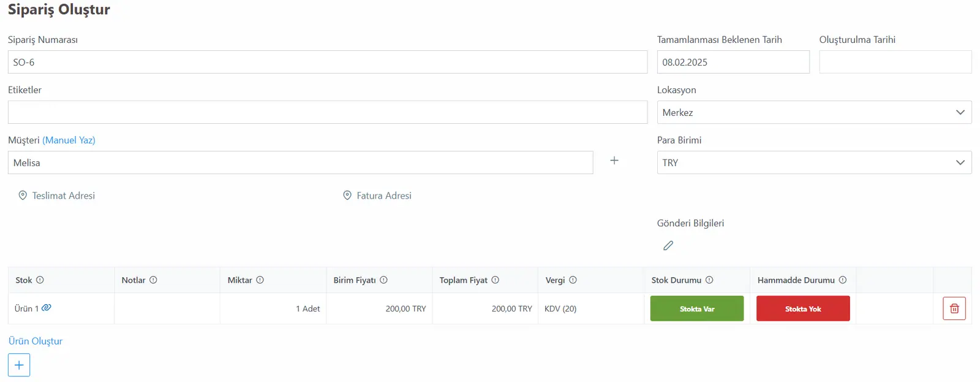Click the Etiketler input field
The image size is (980, 382).
(x=328, y=112)
